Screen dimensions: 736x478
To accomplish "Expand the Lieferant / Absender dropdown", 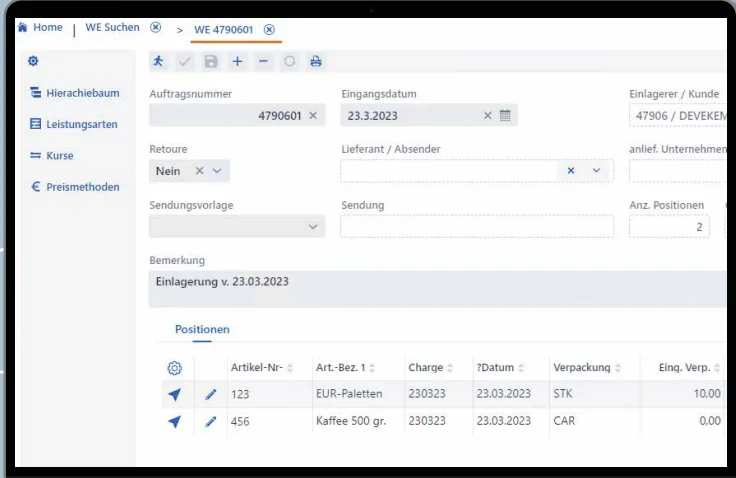I will tap(596, 170).
